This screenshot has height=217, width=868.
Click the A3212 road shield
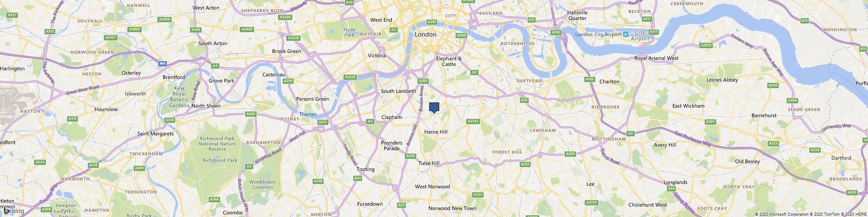(350, 77)
